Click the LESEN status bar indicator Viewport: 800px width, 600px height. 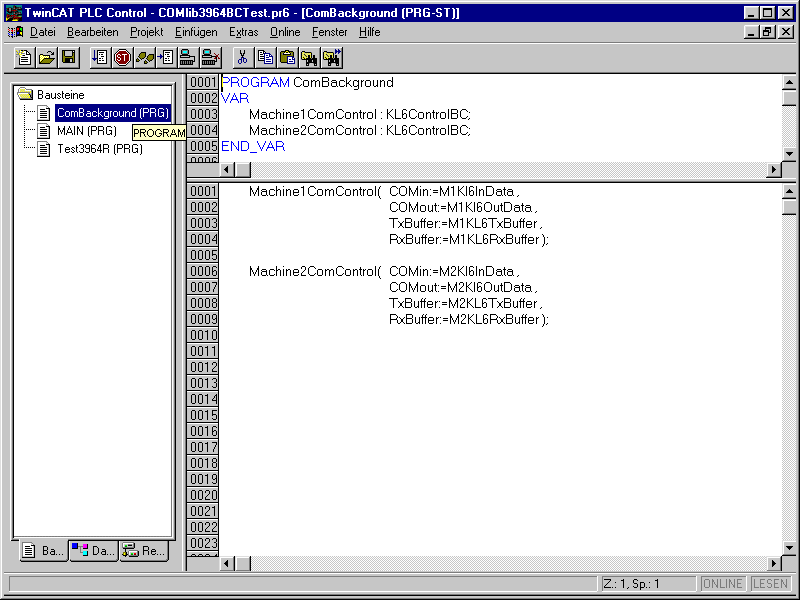[x=770, y=584]
